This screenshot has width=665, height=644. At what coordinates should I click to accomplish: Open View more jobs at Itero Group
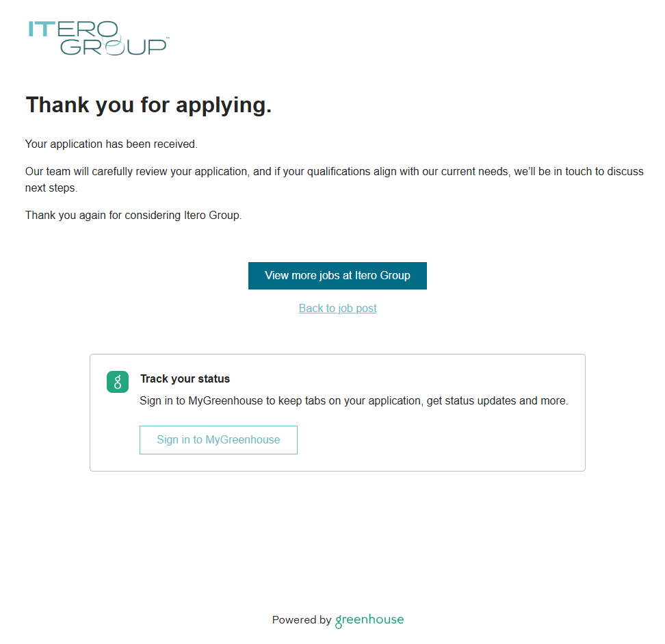(337, 276)
